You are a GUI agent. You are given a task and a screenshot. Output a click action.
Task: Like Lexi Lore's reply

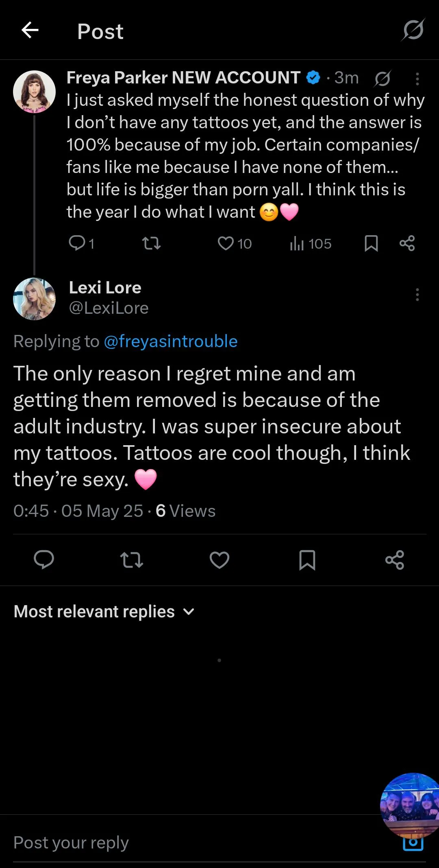point(219,560)
